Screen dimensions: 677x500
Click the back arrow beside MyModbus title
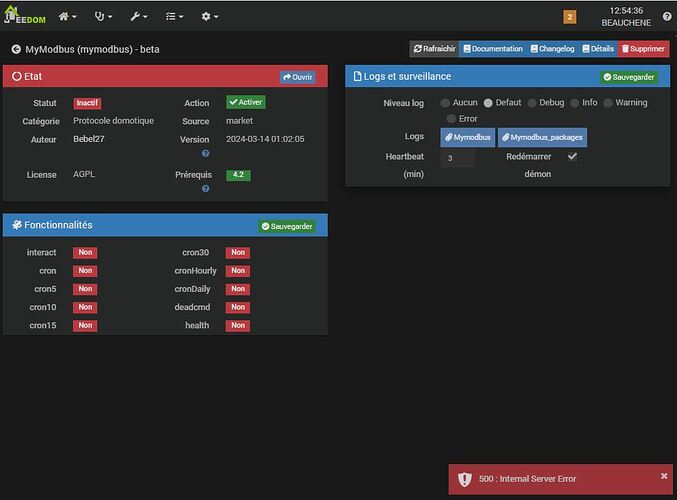click(x=16, y=49)
